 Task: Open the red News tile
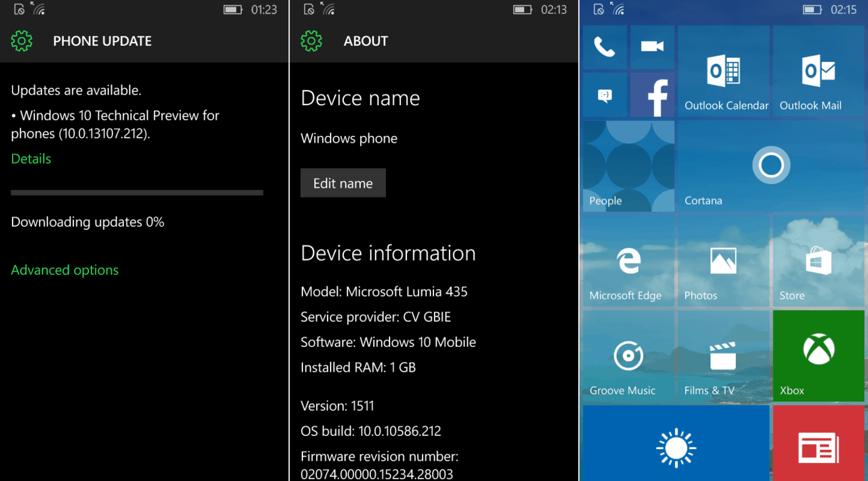pyautogui.click(x=819, y=443)
